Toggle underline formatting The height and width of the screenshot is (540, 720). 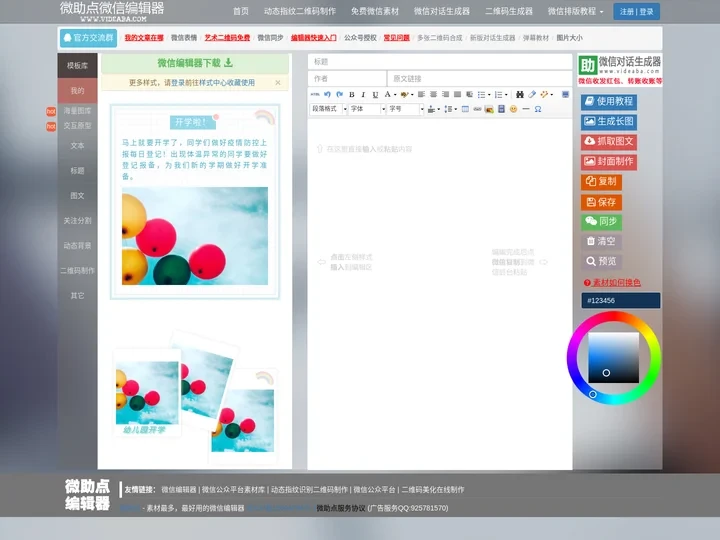click(375, 94)
